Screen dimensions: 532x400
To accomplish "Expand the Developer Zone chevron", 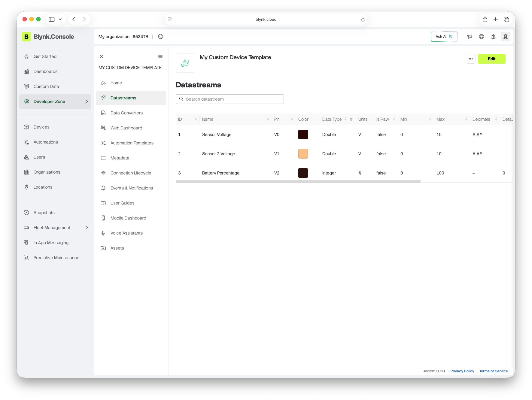I will click(87, 102).
